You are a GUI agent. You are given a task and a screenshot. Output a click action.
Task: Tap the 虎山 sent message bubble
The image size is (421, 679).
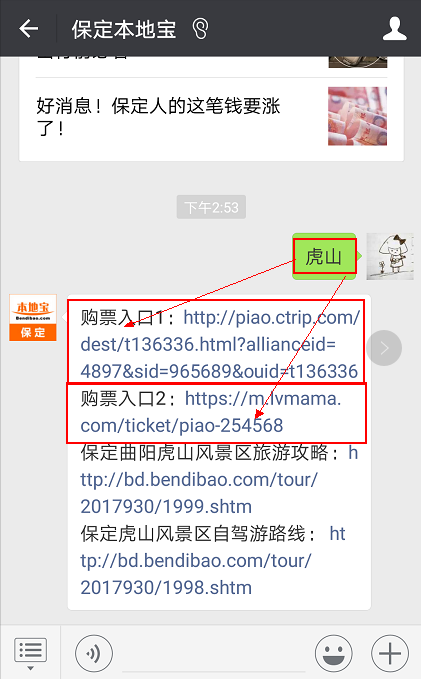tap(324, 256)
